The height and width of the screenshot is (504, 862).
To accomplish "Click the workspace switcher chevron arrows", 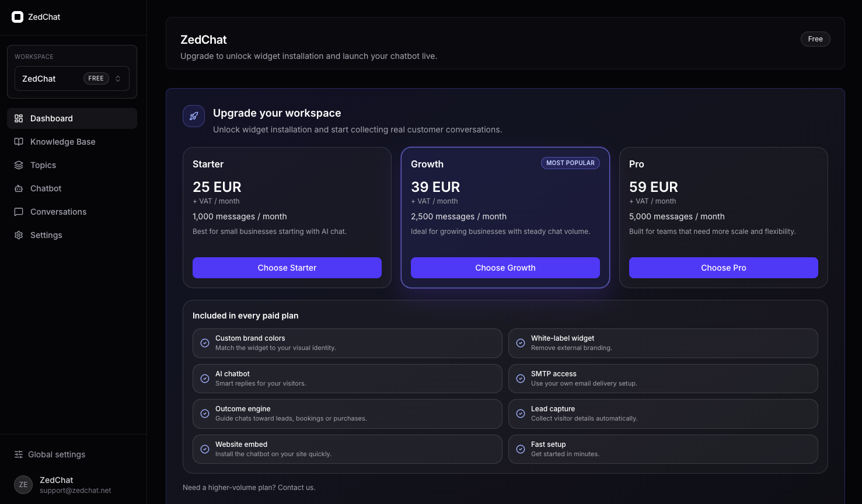I will tap(118, 79).
